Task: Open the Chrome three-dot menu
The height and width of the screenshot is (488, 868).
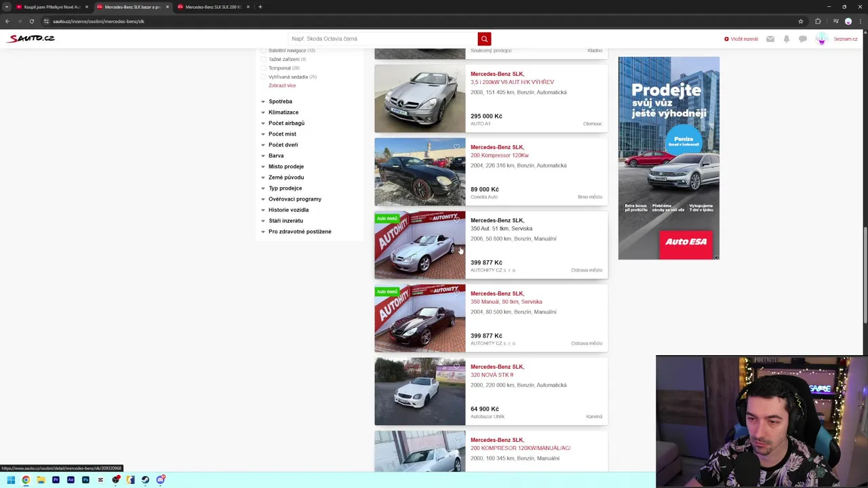Action: [x=861, y=21]
